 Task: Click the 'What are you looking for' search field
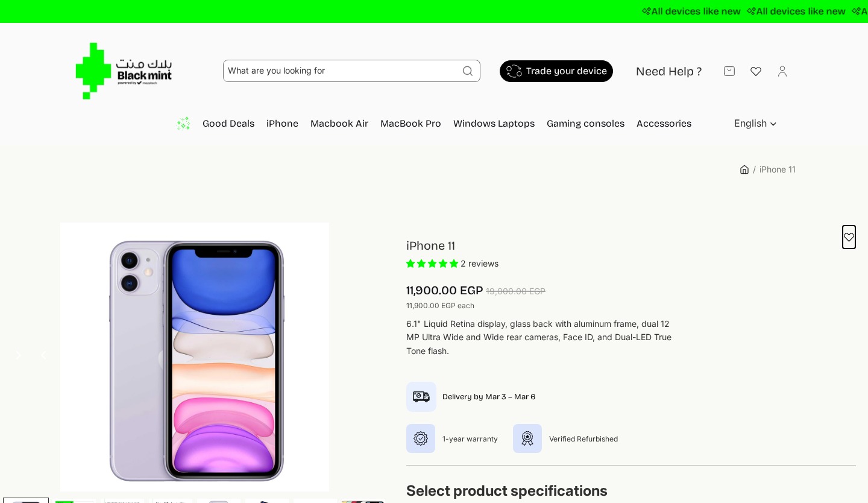click(x=341, y=71)
